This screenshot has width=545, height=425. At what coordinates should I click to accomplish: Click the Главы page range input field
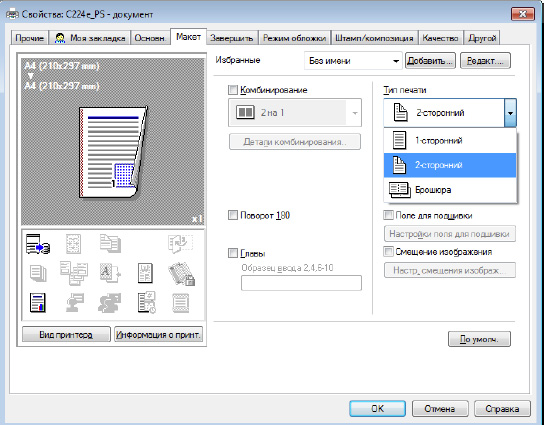[301, 283]
